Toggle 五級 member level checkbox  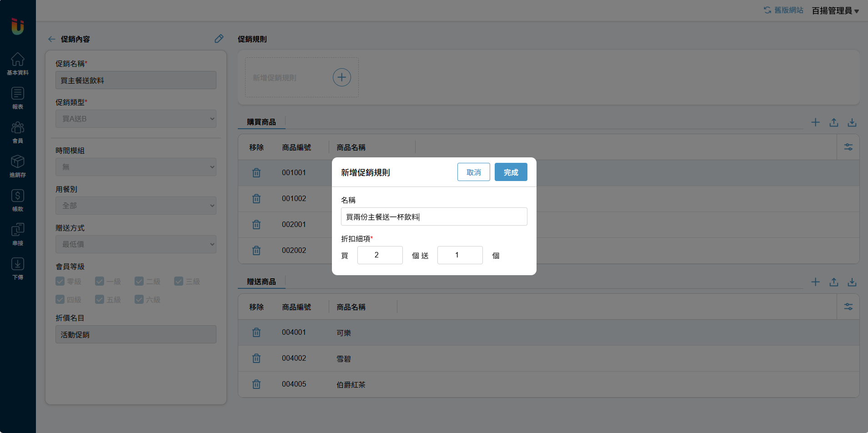[x=100, y=299]
